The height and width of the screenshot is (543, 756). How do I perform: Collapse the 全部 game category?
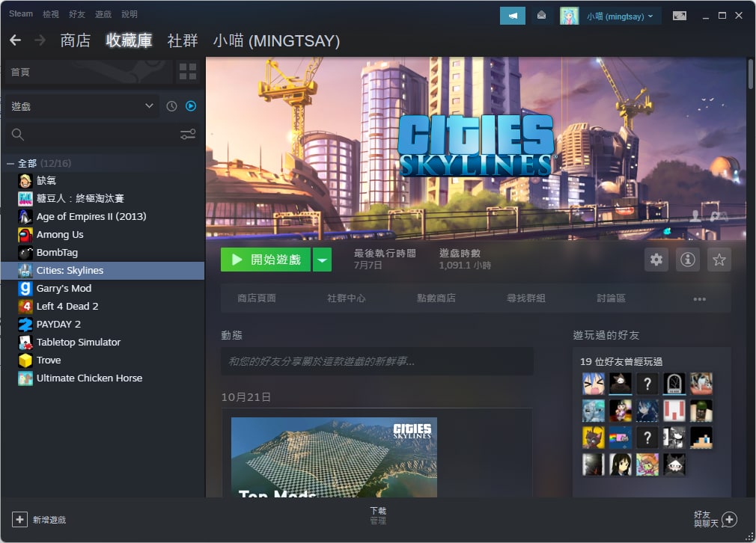10,164
